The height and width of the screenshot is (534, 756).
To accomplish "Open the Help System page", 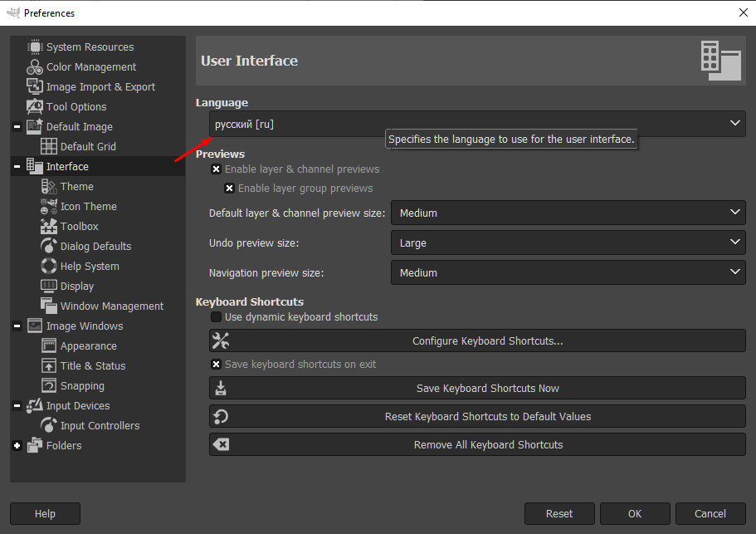I will pyautogui.click(x=90, y=266).
